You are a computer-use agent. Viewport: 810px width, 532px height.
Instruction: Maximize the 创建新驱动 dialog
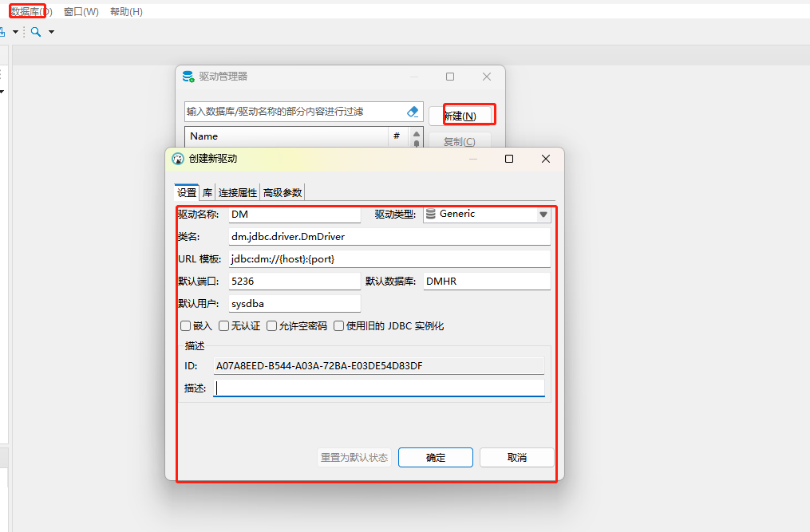[509, 159]
